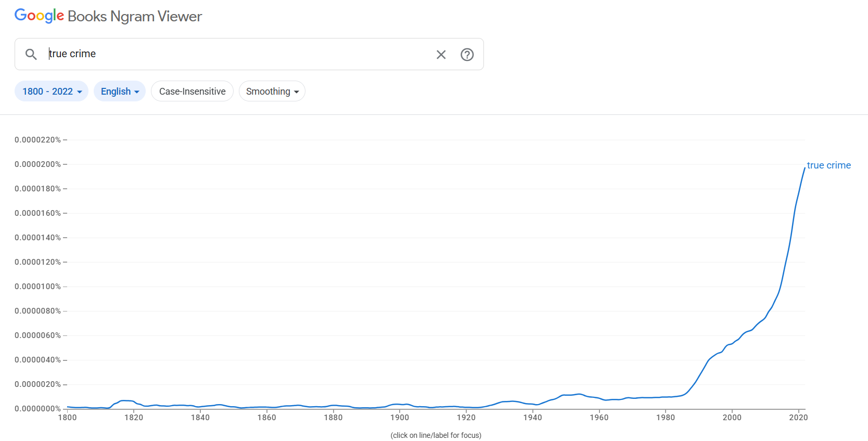Open the Smoothing dropdown

point(272,92)
